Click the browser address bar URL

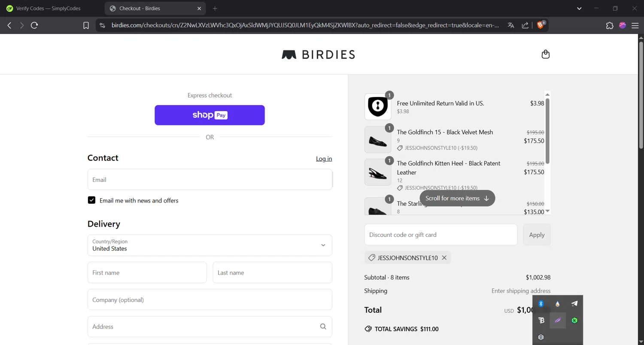pyautogui.click(x=305, y=25)
